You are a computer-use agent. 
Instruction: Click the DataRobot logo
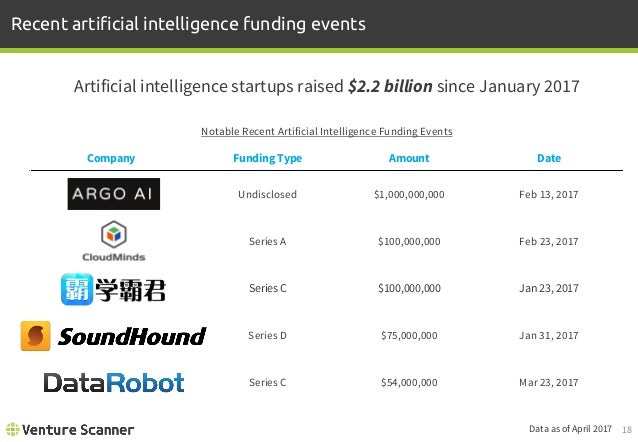coord(113,382)
